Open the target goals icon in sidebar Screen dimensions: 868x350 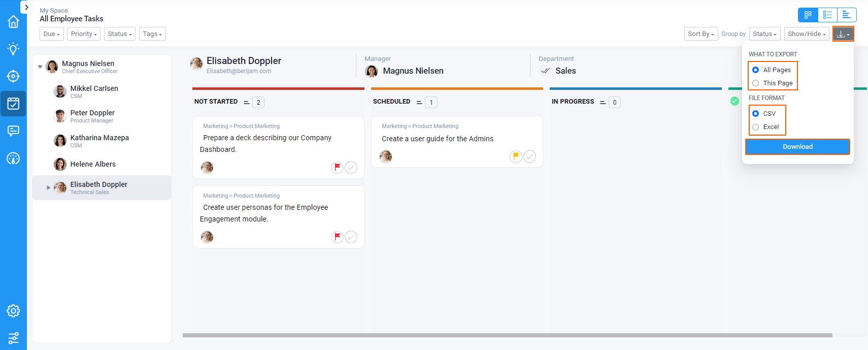click(x=13, y=76)
